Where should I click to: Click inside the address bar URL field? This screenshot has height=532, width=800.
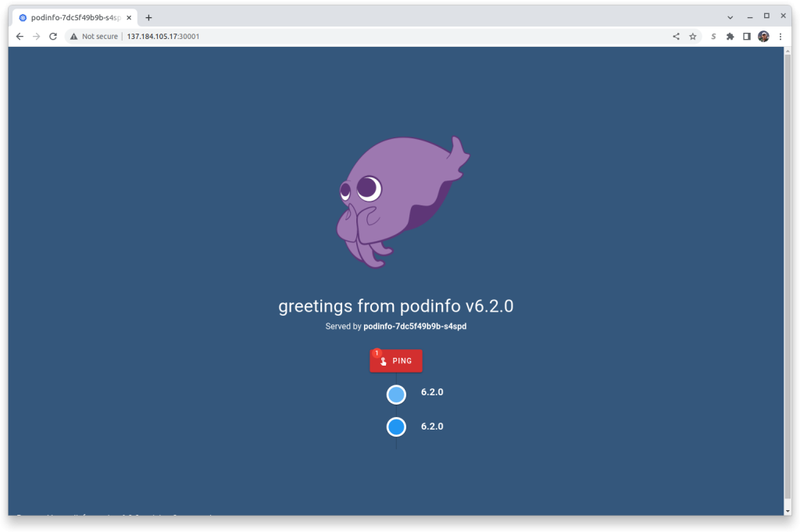(234, 36)
